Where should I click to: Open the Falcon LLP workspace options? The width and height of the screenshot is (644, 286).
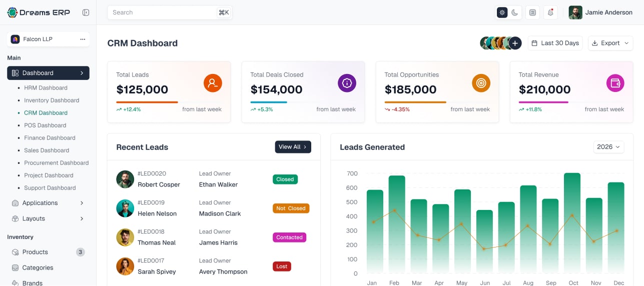click(83, 39)
